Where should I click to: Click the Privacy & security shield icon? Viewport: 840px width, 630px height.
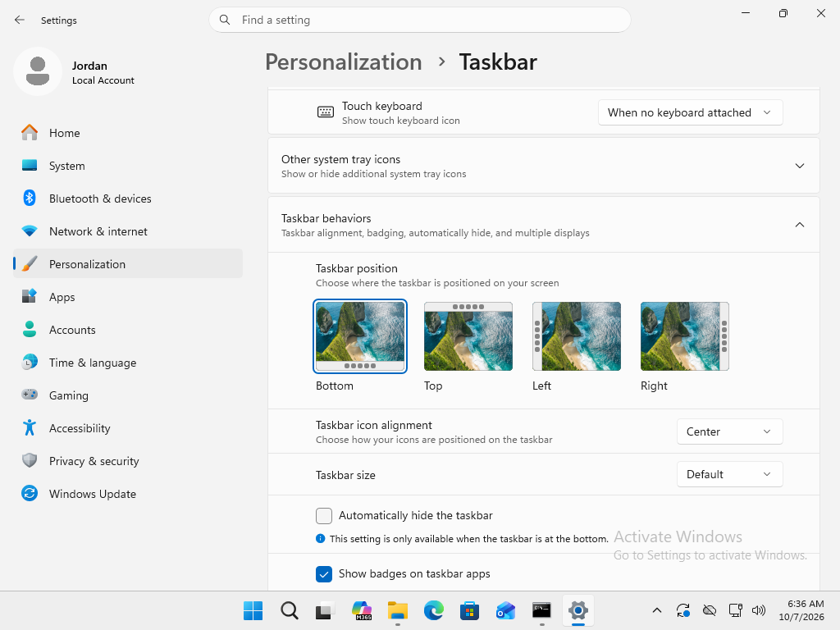[x=30, y=460]
